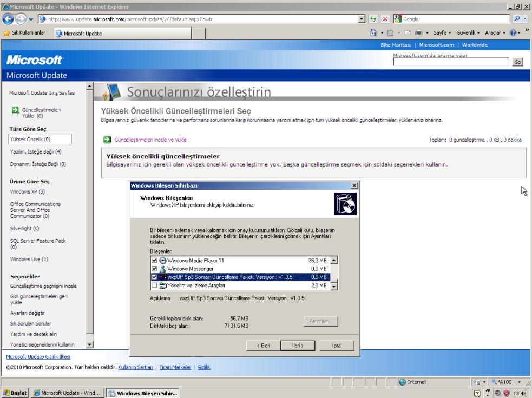Open the address bar history dropdown

(362, 19)
